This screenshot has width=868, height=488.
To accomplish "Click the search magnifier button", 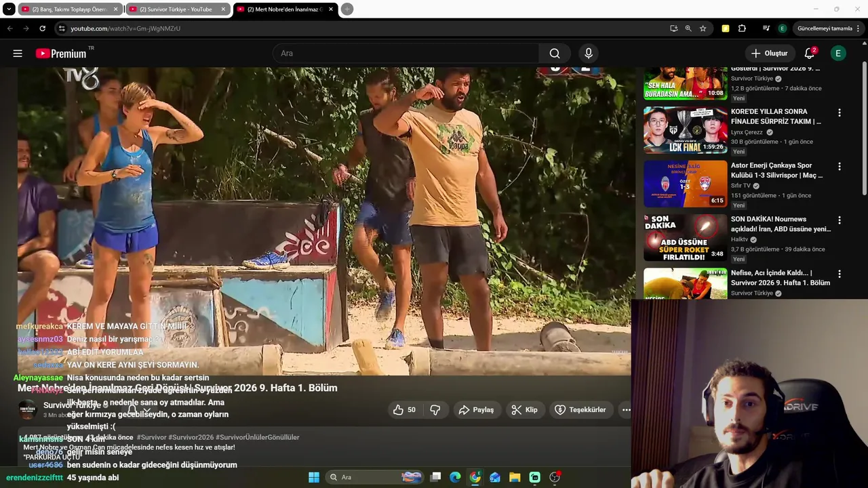I will [555, 54].
